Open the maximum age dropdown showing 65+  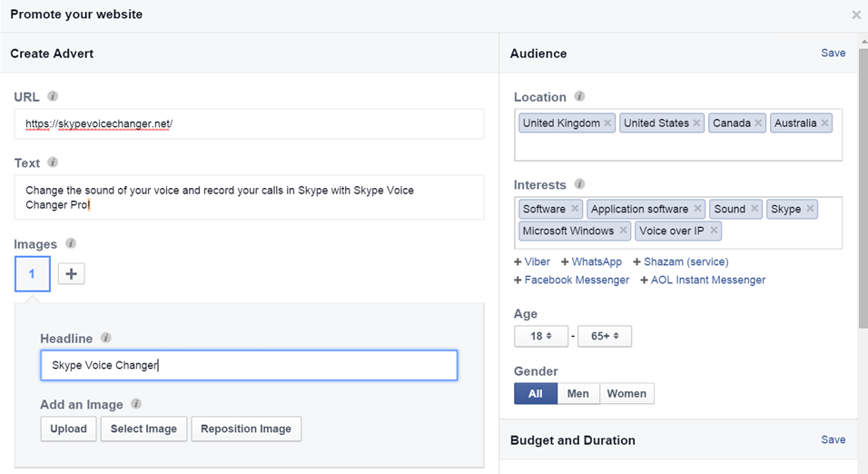[605, 336]
